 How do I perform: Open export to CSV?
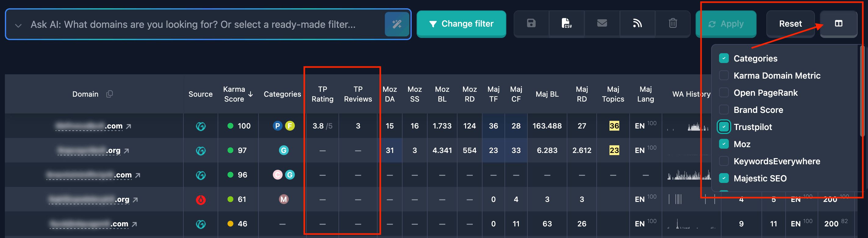click(566, 24)
